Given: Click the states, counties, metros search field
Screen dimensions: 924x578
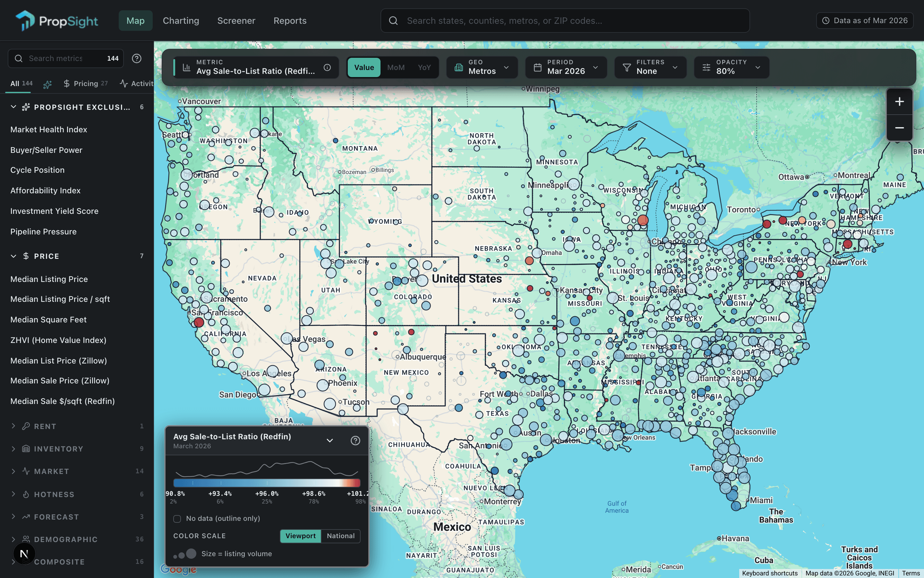Looking at the screenshot, I should (x=565, y=21).
